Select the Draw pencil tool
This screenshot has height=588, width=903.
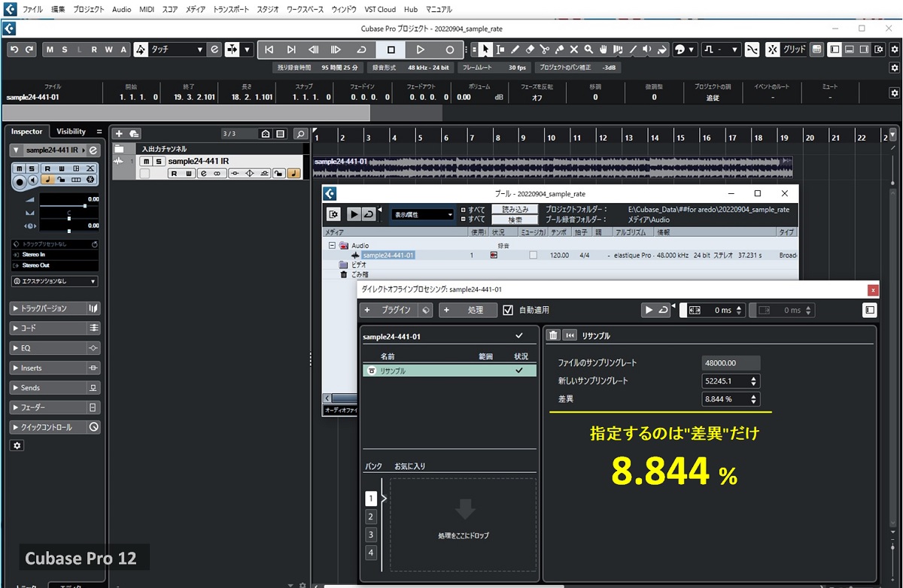pyautogui.click(x=515, y=50)
